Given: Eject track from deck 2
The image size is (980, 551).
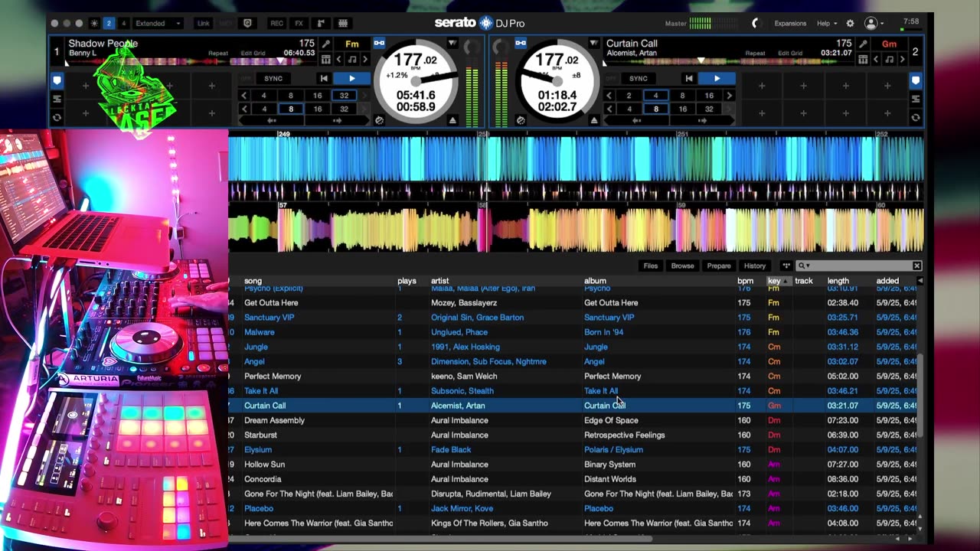Looking at the screenshot, I should tap(594, 119).
